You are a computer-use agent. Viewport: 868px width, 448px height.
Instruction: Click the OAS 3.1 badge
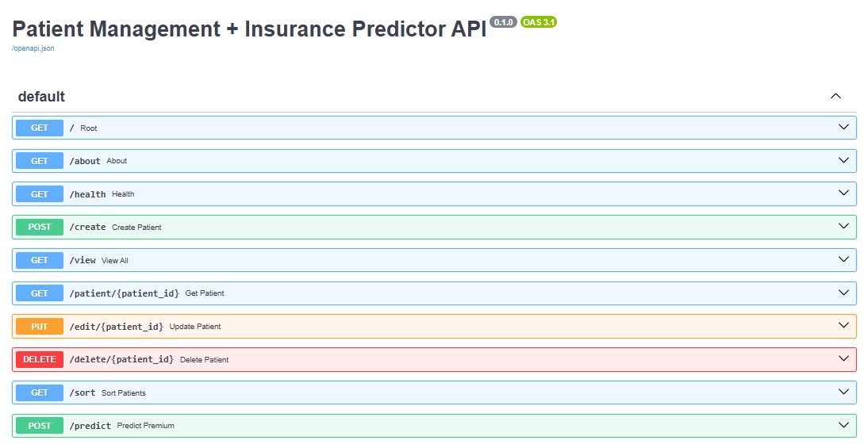click(x=539, y=22)
